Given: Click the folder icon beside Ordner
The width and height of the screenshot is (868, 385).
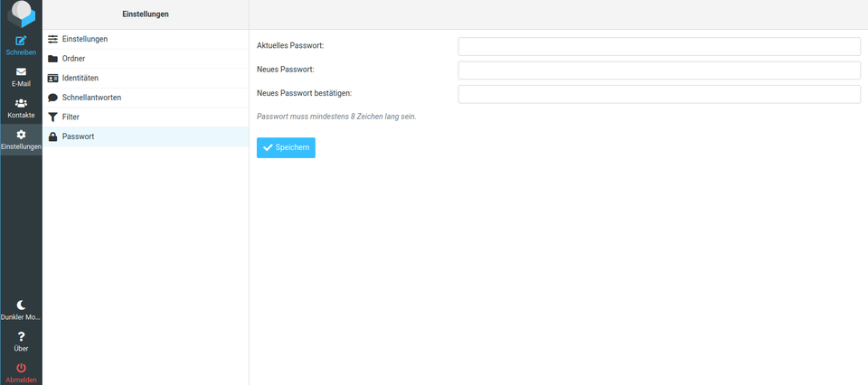Looking at the screenshot, I should (x=52, y=59).
